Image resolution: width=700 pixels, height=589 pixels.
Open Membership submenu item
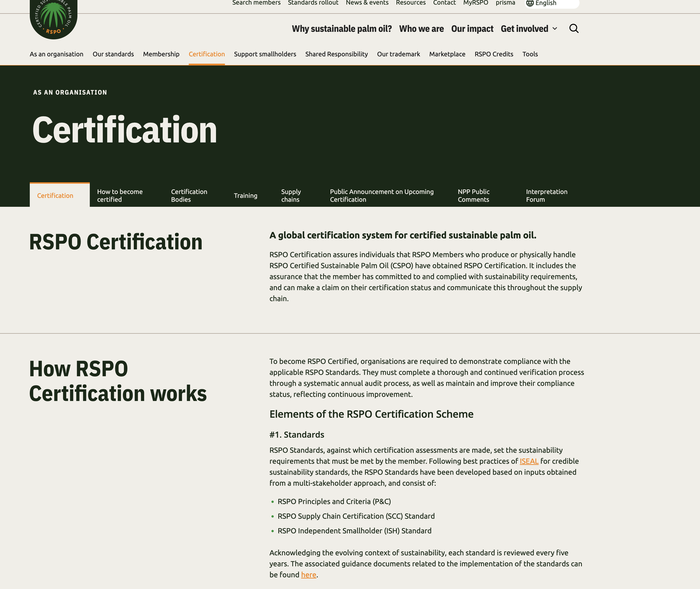[161, 54]
